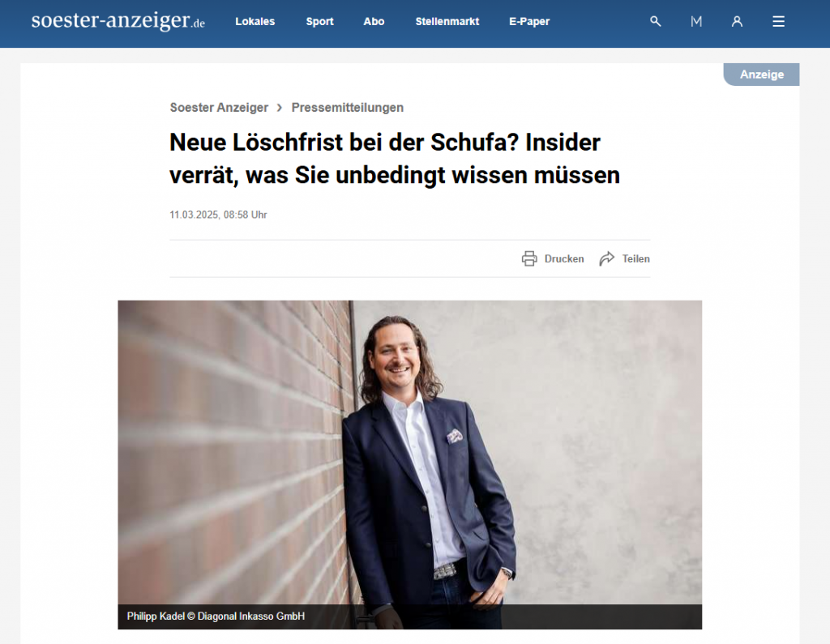Open the Lokales menu item

click(255, 22)
